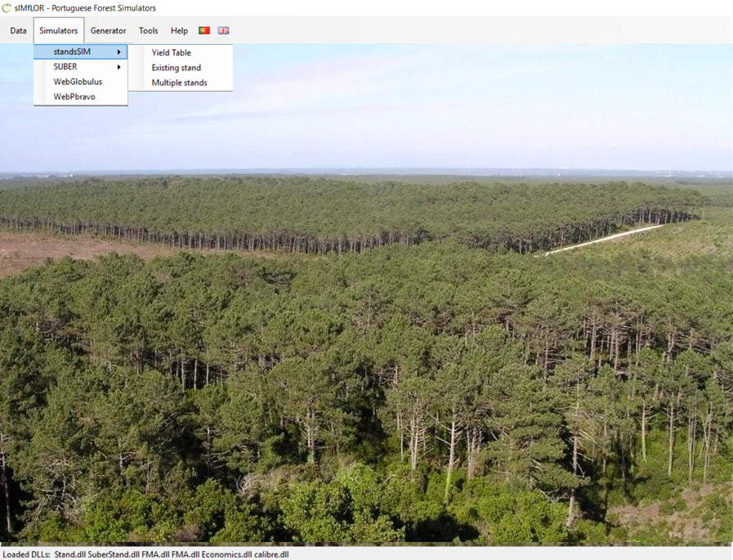Select the standsSIM submenu entry
This screenshot has height=560, width=733.
80,52
